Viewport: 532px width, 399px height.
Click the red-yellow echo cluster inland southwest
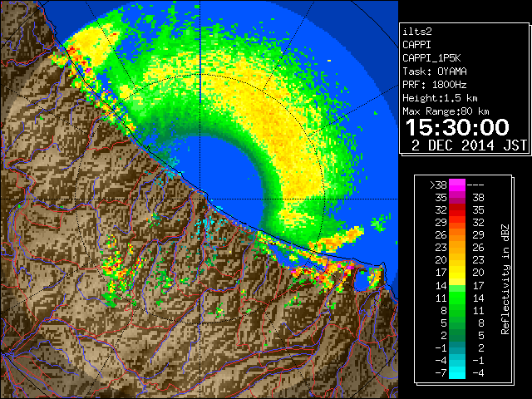[x=122, y=268]
